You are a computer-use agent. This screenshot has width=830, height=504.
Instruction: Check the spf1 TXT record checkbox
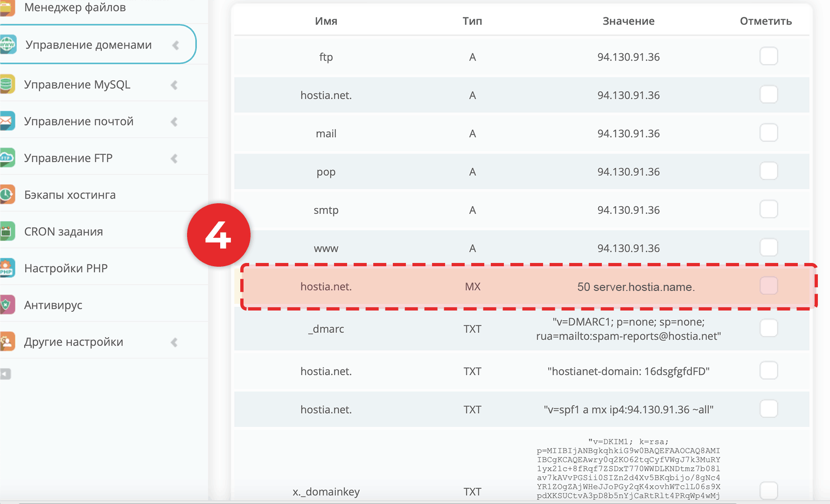click(x=768, y=409)
